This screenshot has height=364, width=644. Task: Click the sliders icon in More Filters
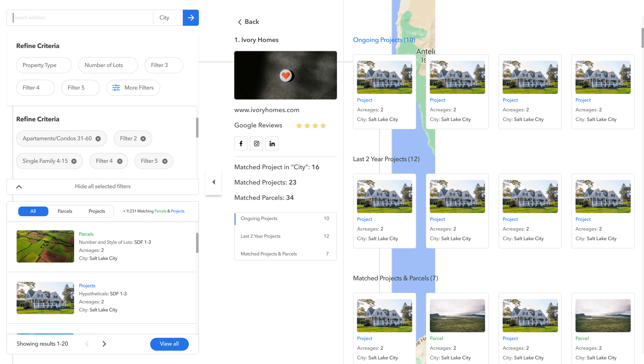click(116, 87)
